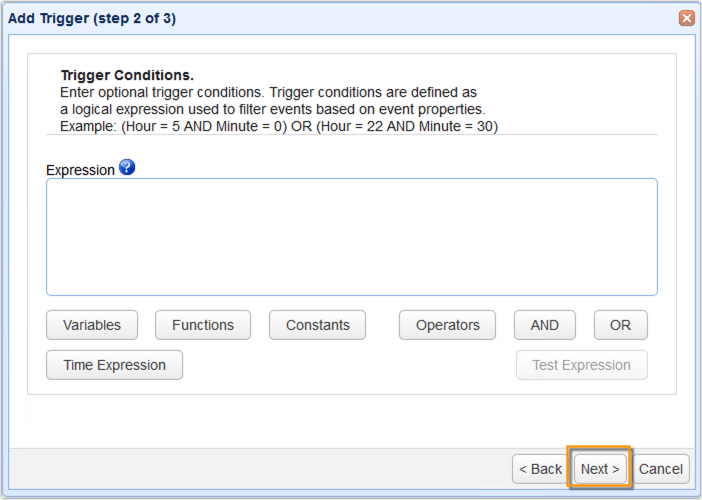Insert the AND operator

(x=544, y=325)
